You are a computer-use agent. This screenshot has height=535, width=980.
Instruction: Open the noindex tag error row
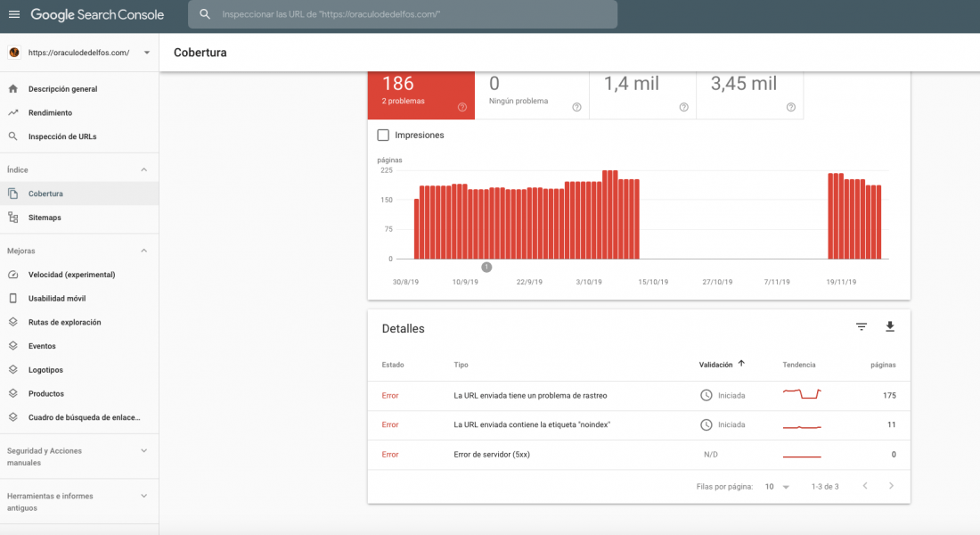639,424
